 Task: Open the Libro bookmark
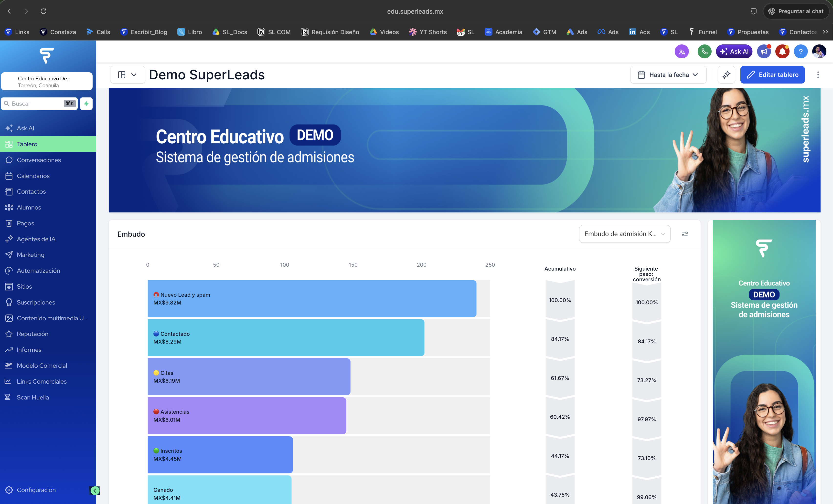[x=190, y=32]
